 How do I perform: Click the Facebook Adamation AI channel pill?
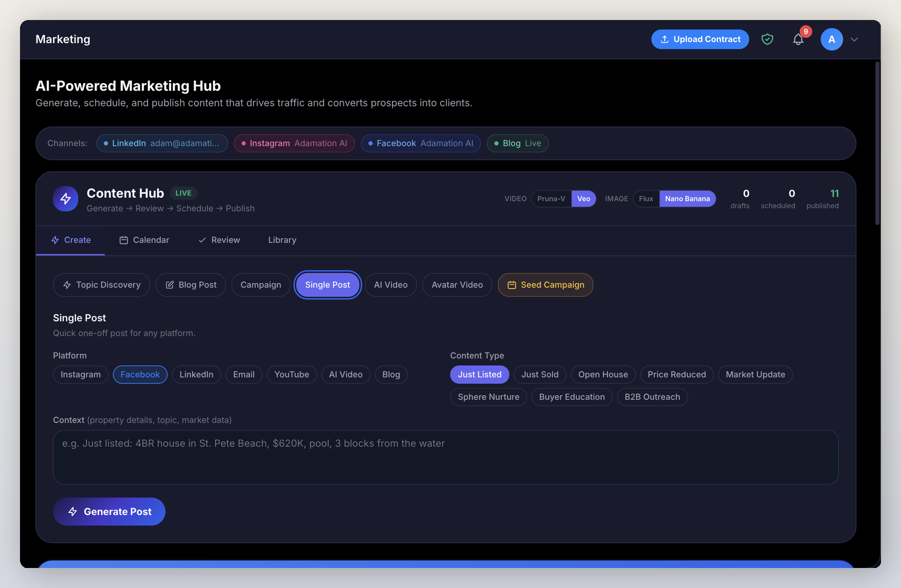[x=420, y=143]
